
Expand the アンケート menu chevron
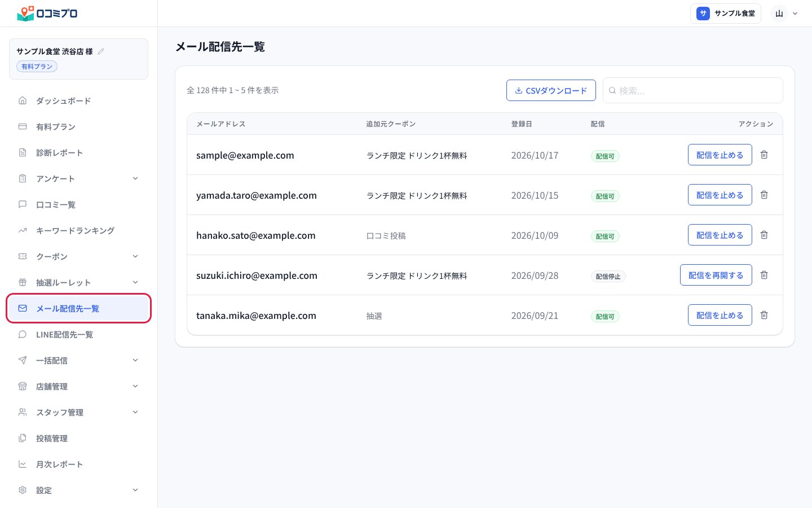point(135,178)
